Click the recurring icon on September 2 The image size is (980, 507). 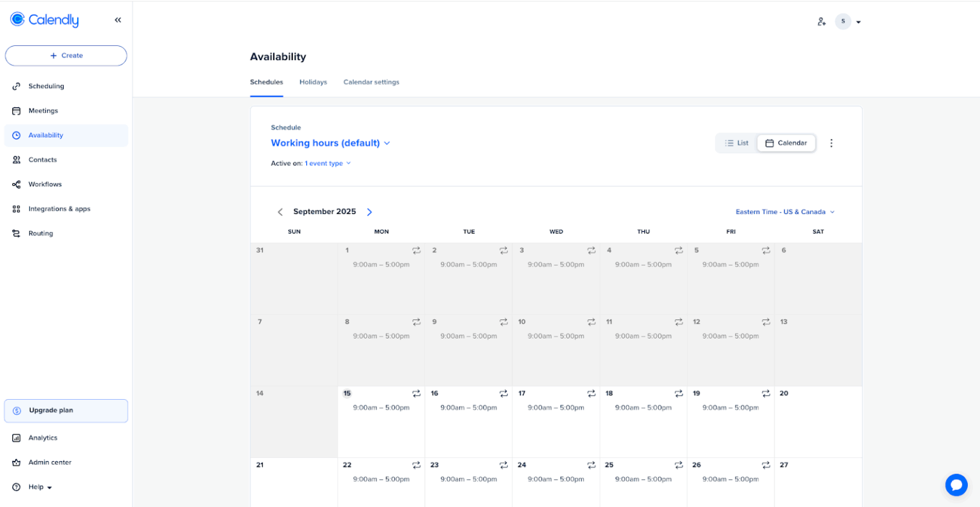coord(504,250)
